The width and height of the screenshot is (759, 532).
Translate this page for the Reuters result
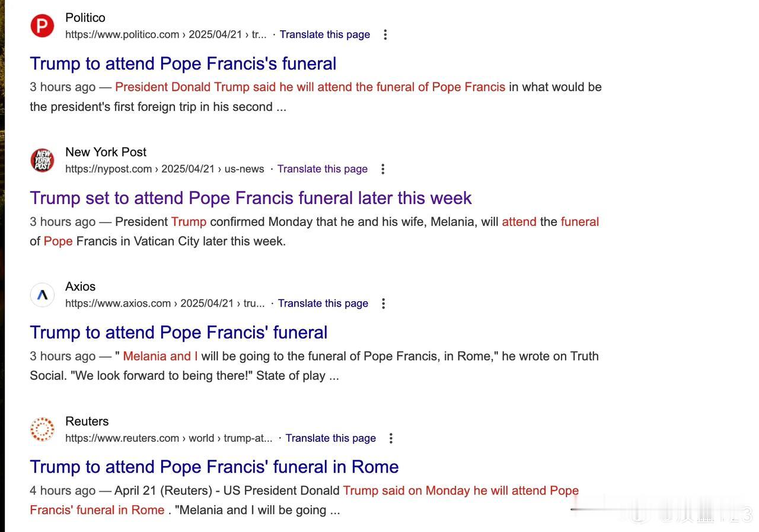331,438
